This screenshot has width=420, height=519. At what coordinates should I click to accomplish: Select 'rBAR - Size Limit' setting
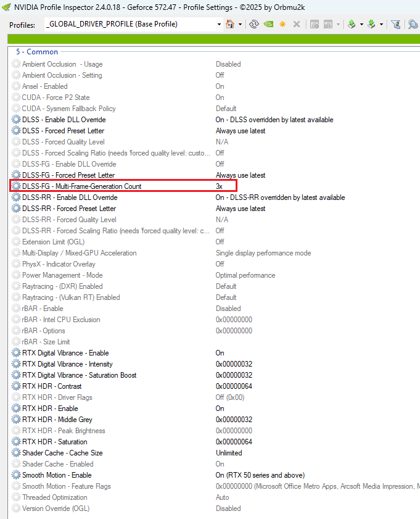tap(46, 342)
